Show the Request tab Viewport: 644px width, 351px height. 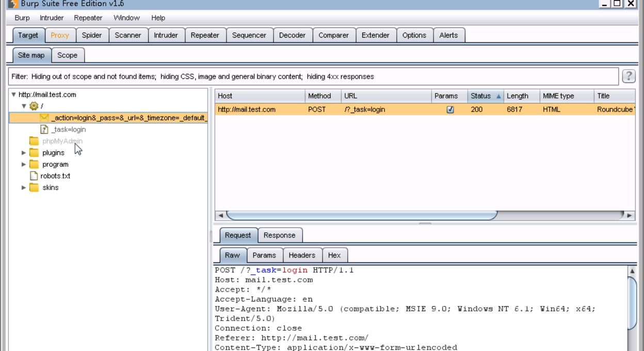(x=238, y=235)
